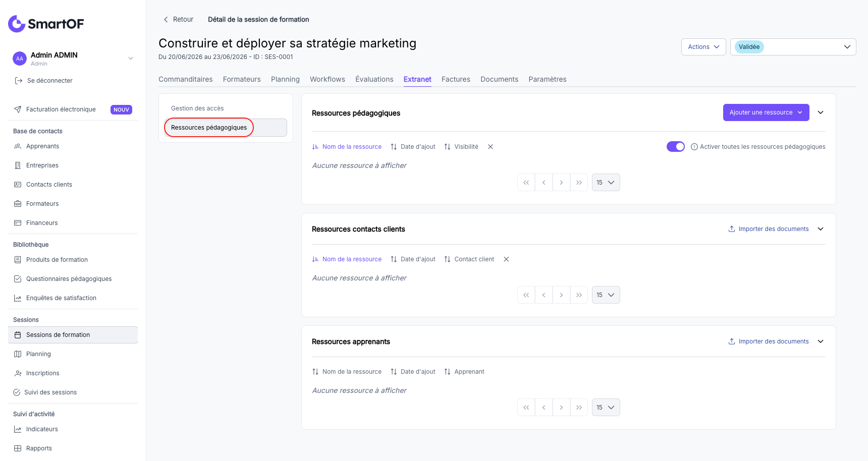Toggle Activer toutes les ressources pédagogiques switch

[x=676, y=146]
